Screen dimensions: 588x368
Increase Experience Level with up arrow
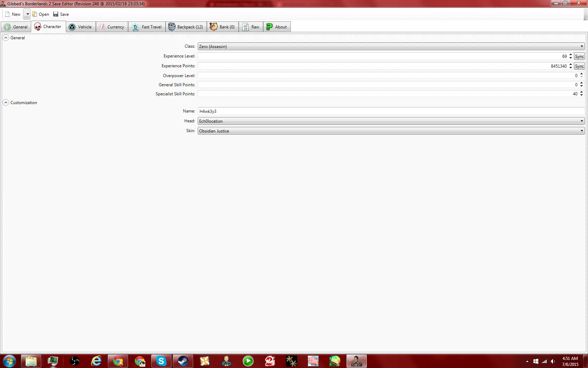(570, 55)
